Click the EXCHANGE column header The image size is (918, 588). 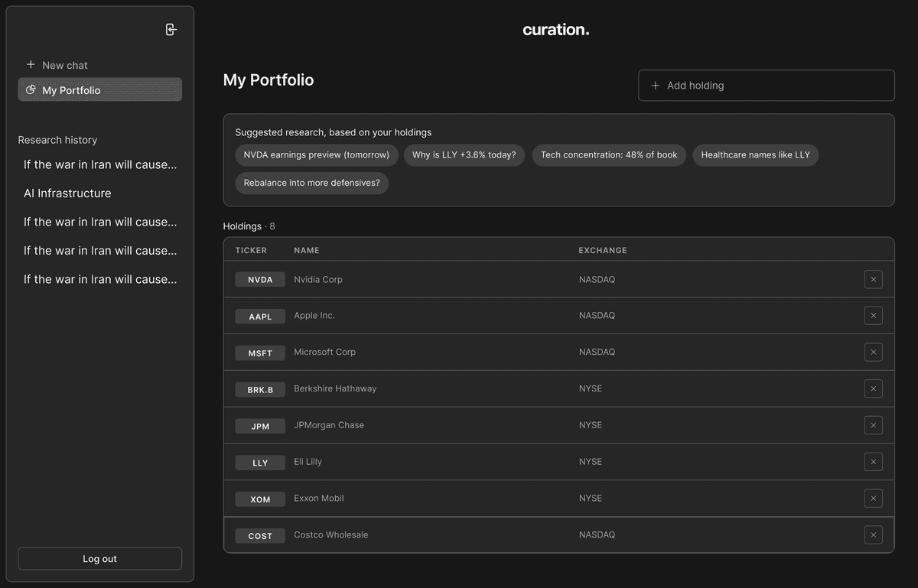603,250
